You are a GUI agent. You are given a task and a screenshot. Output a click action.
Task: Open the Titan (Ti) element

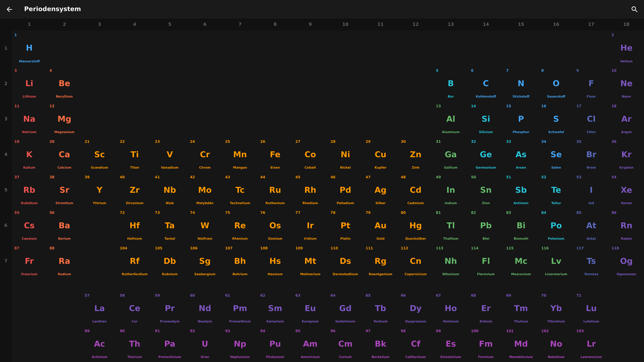point(135,154)
